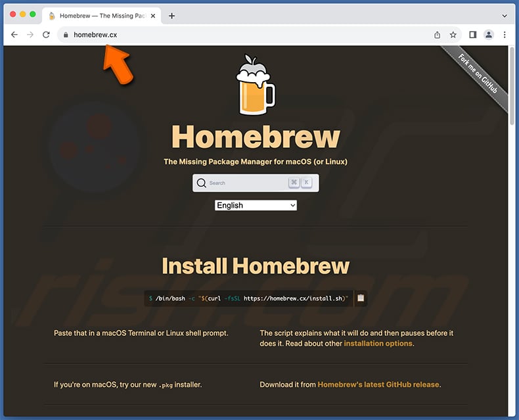Click the Command key shortcut badge
The width and height of the screenshot is (519, 420).
pos(294,182)
